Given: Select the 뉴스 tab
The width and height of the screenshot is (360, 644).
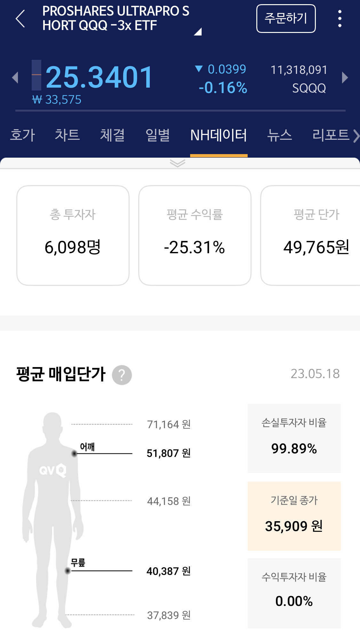Looking at the screenshot, I should pos(280,135).
